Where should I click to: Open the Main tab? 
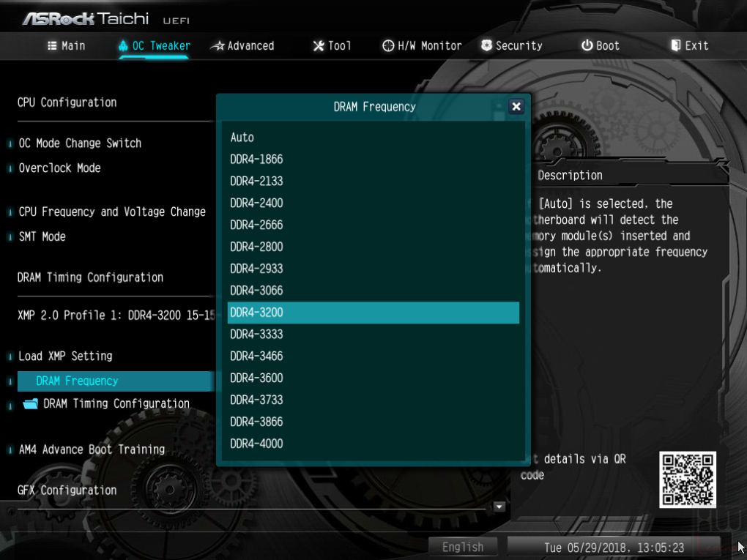coord(66,45)
